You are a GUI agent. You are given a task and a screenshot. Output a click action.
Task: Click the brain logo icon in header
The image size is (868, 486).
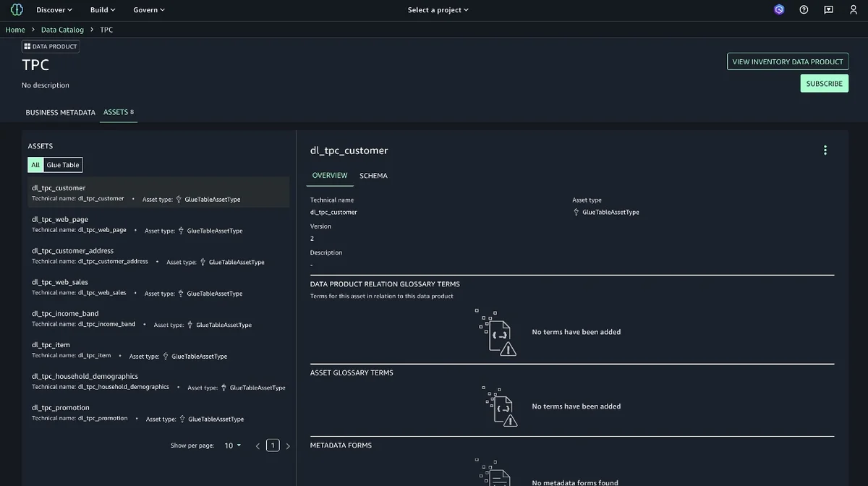[x=17, y=9]
